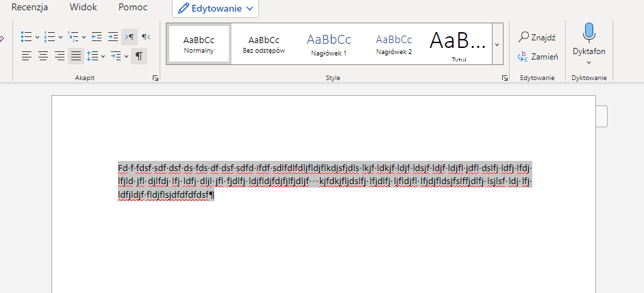Apply a bulleted list
Viewport: 644px width, 293px height.
27,37
